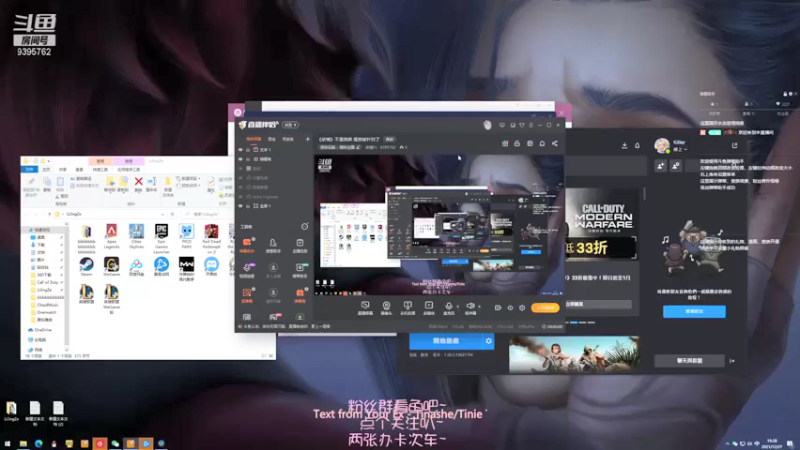Select Overwatch folder in navigation pane
The image size is (800, 450).
(x=43, y=312)
